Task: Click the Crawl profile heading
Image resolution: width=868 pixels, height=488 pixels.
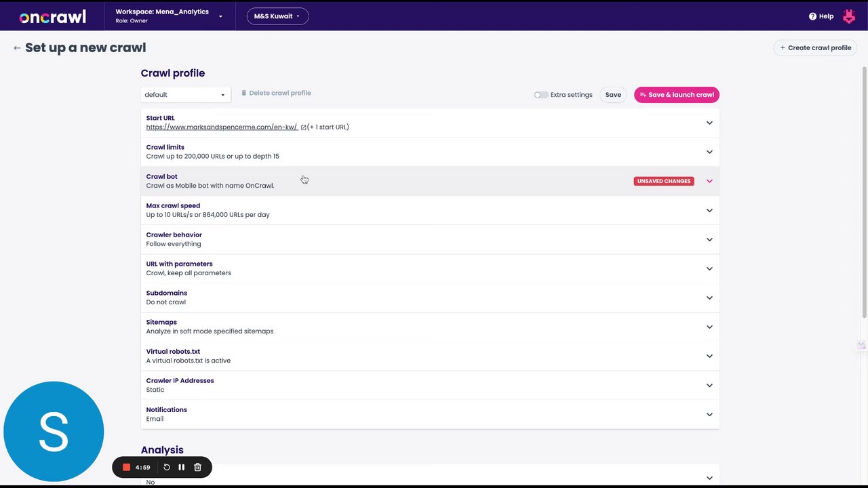Action: [173, 73]
